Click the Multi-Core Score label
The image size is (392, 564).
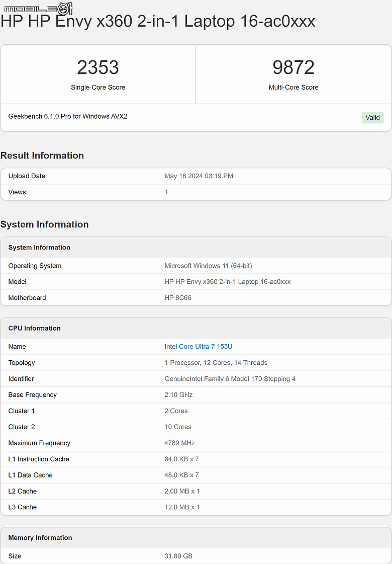(x=293, y=88)
